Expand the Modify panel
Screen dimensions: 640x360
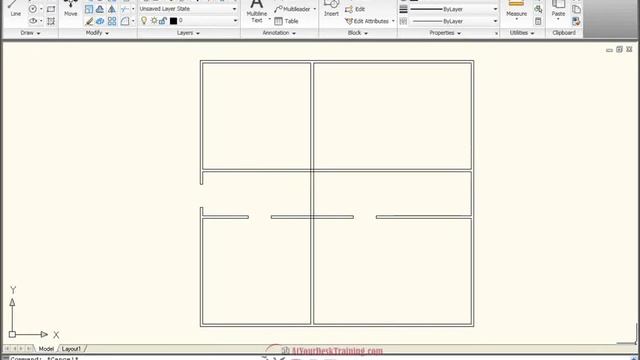coord(97,33)
